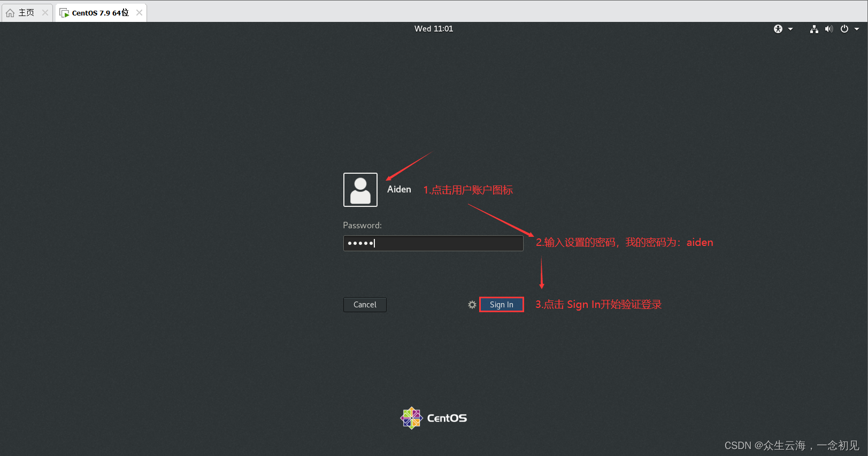Expand the accessibility dropdown arrow
This screenshot has width=868, height=456.
(x=790, y=29)
